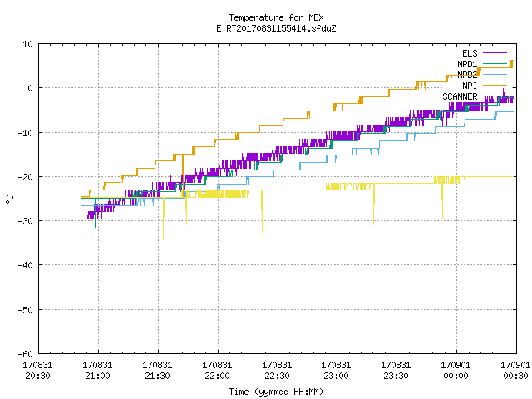Click the y-axis tick label -50
The height and width of the screenshot is (399, 532).
tap(25, 310)
